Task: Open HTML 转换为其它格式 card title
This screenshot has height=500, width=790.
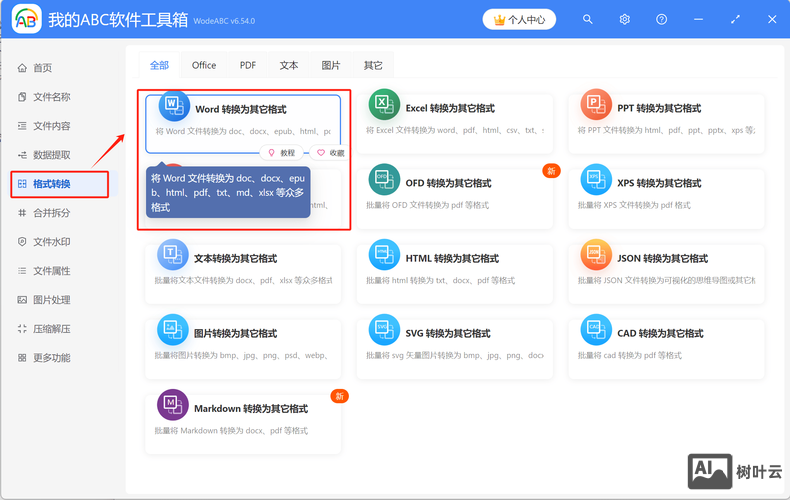Action: 452,259
